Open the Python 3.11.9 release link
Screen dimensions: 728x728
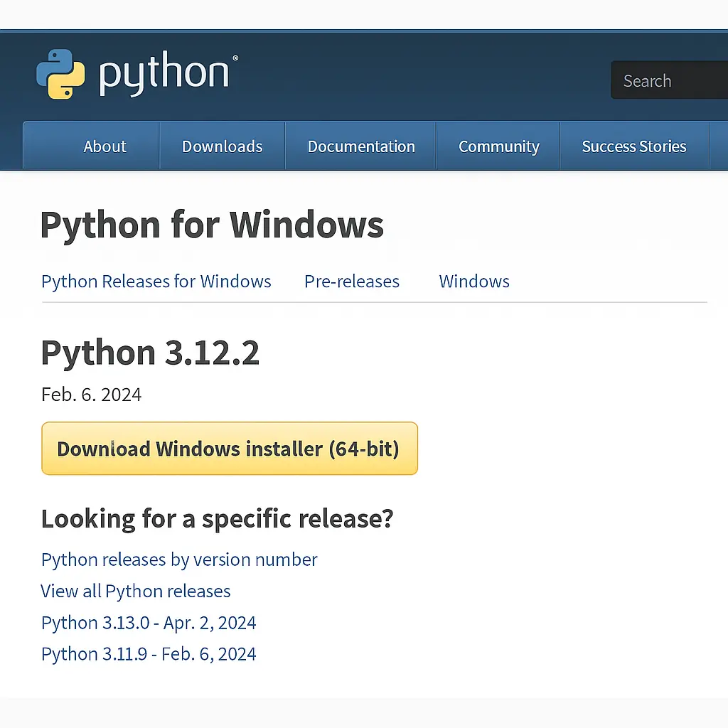pos(149,654)
